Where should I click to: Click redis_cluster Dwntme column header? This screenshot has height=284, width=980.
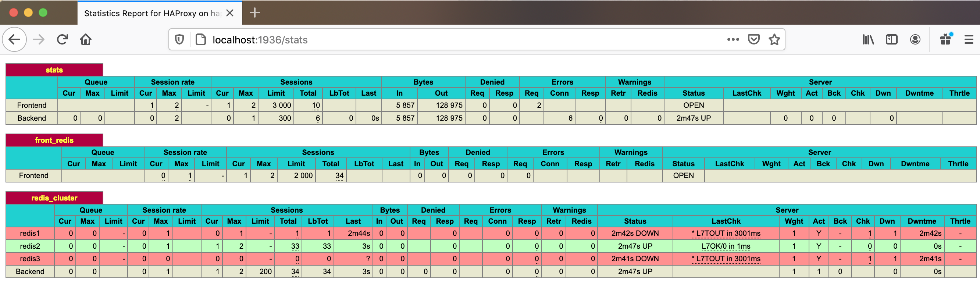point(922,221)
